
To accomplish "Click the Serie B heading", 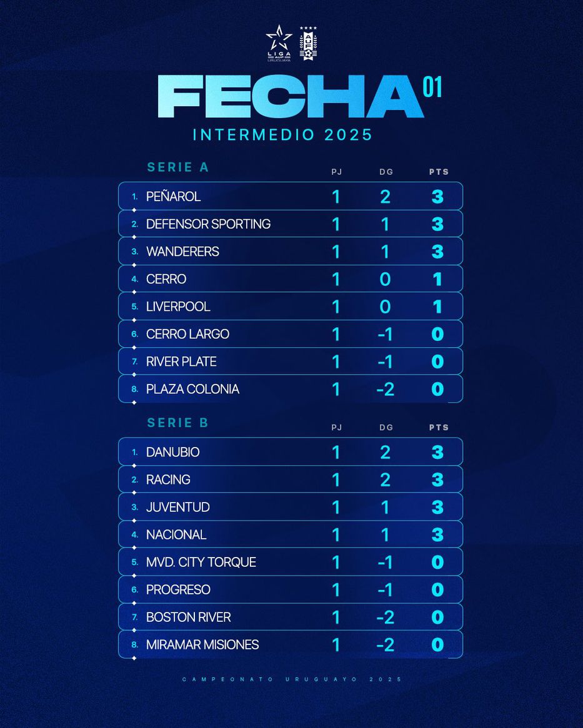I will coord(178,423).
